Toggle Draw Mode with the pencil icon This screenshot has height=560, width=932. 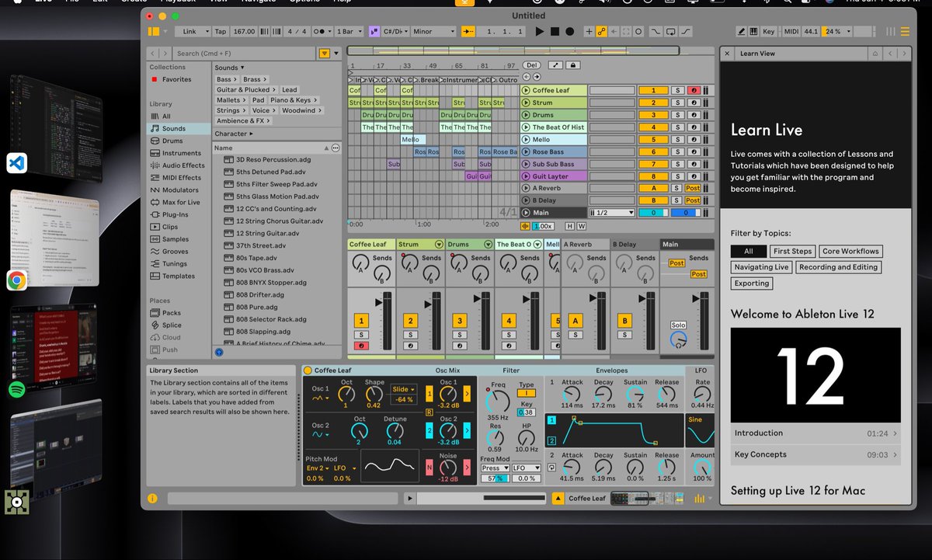pos(740,32)
